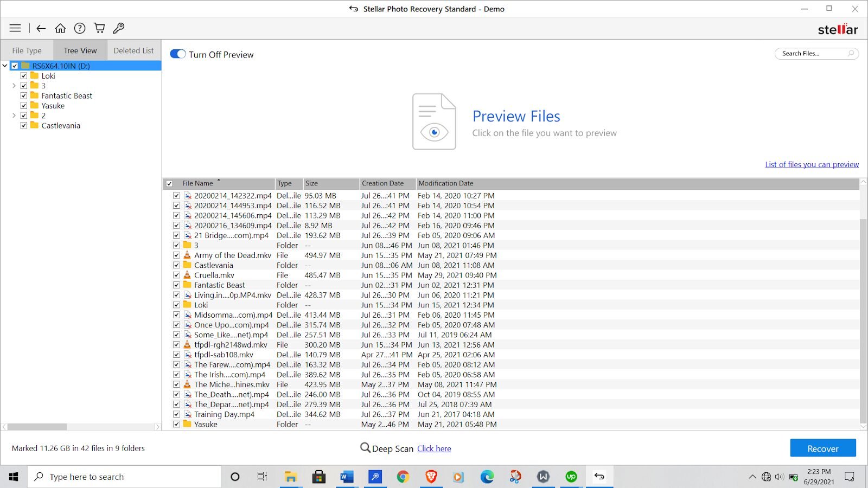Image resolution: width=868 pixels, height=488 pixels.
Task: Open the Help question mark icon
Action: [x=80, y=28]
